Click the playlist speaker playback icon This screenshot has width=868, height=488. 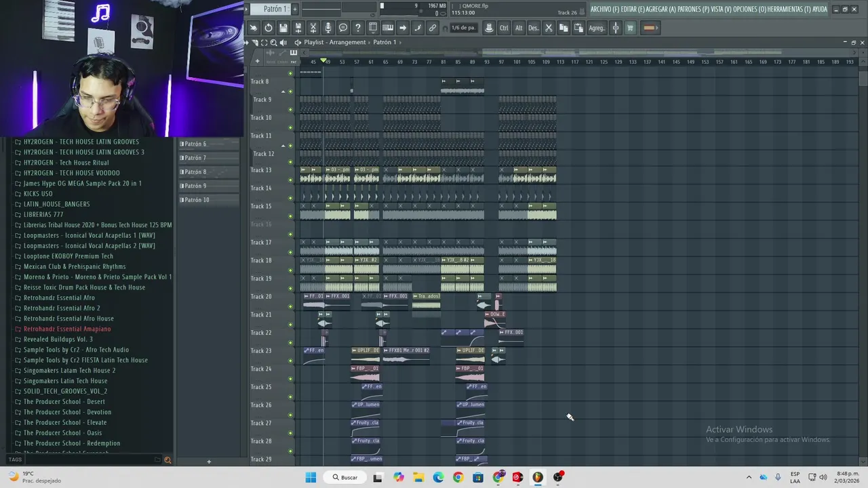point(283,42)
